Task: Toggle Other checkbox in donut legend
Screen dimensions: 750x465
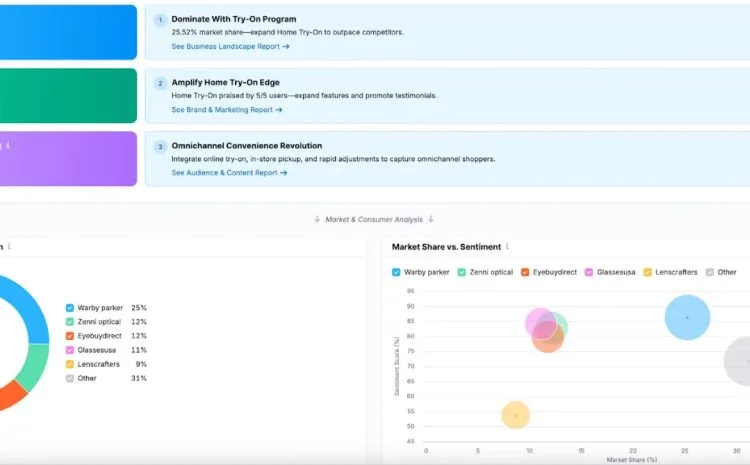Action: coord(70,378)
